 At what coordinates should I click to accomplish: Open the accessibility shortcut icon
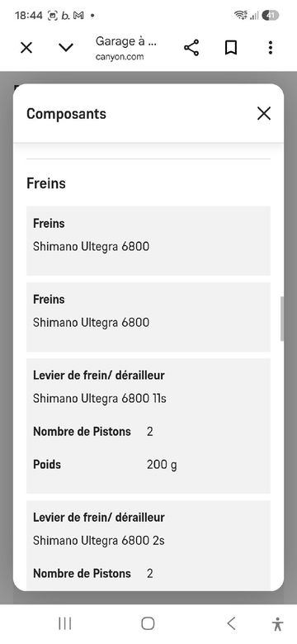pyautogui.click(x=278, y=624)
